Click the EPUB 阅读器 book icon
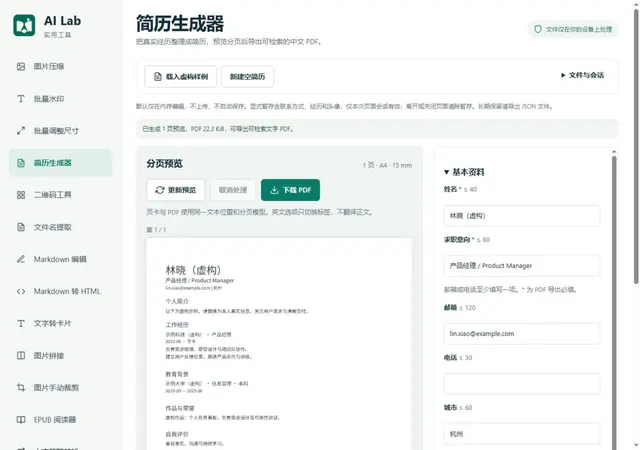This screenshot has height=450, width=640. coord(21,419)
